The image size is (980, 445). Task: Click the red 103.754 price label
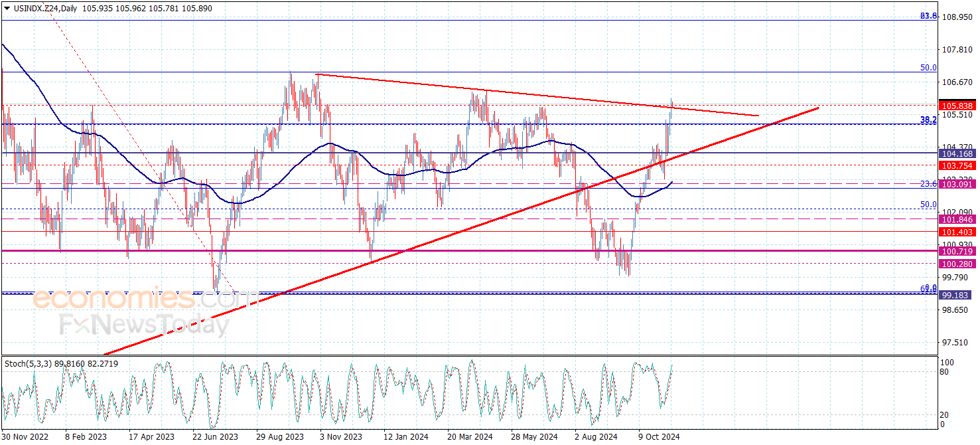(957, 165)
